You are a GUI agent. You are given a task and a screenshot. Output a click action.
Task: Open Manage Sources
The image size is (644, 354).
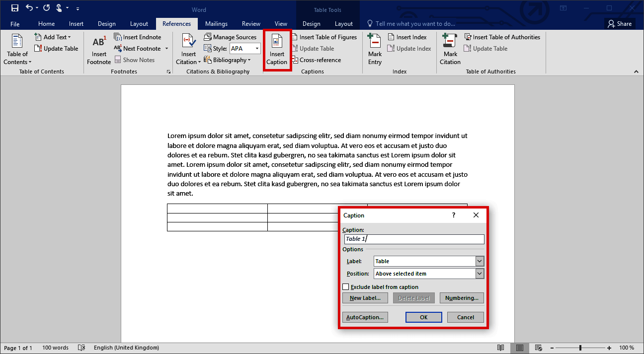[231, 37]
